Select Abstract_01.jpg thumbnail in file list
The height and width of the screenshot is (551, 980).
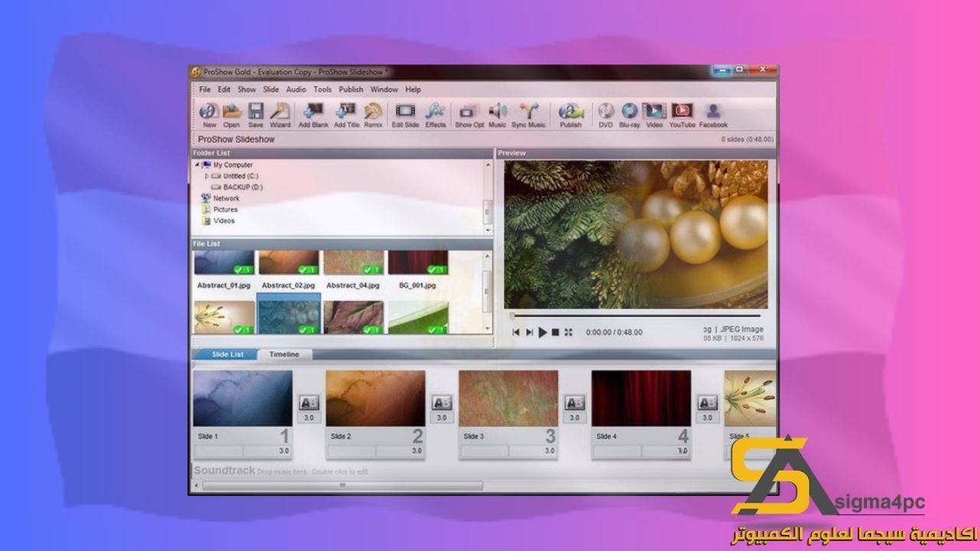[x=224, y=263]
